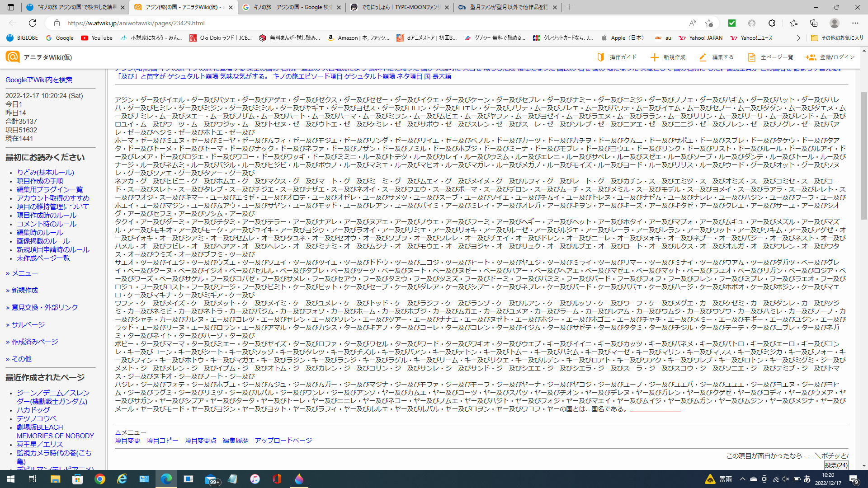Add this page to favorites star icon
868x488 pixels.
[708, 23]
